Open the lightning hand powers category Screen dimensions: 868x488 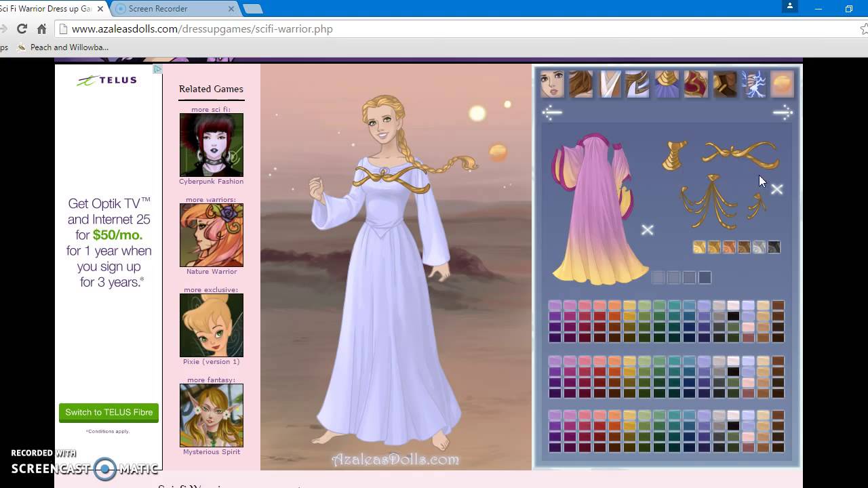pos(753,84)
